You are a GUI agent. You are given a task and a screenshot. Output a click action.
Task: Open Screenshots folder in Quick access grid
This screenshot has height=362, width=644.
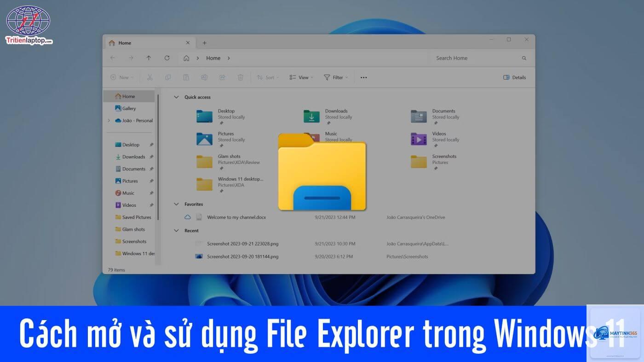click(x=434, y=162)
